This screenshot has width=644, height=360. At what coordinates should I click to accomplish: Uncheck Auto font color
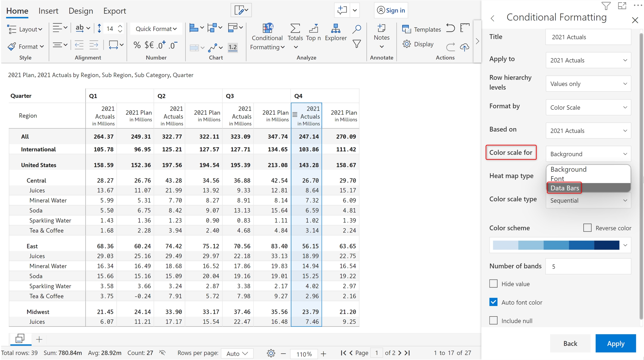(x=494, y=302)
